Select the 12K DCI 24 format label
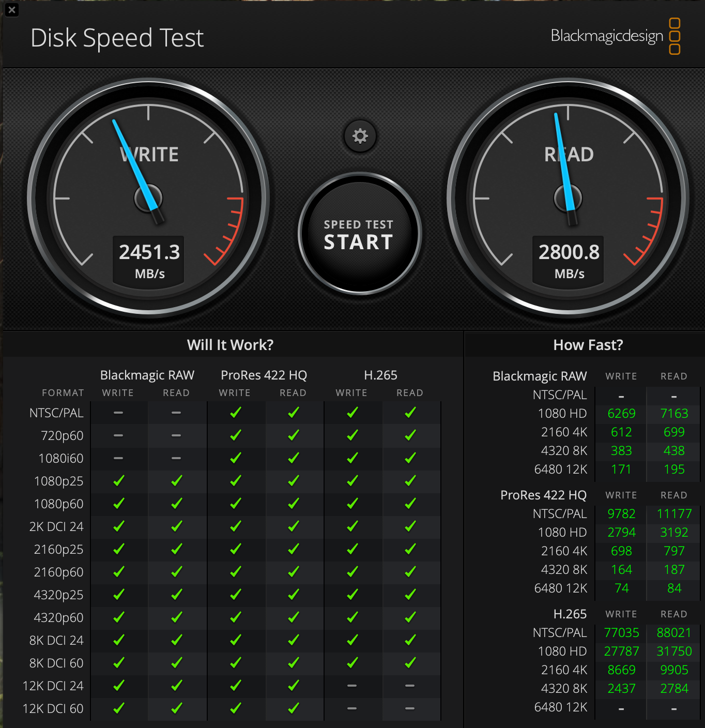This screenshot has width=705, height=728. (x=53, y=686)
